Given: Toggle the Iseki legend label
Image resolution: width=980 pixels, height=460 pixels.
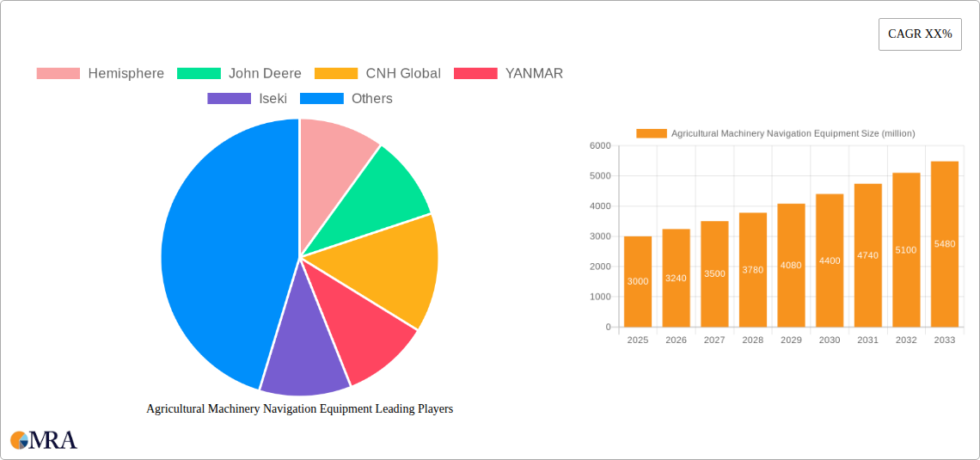Looking at the screenshot, I should [273, 98].
